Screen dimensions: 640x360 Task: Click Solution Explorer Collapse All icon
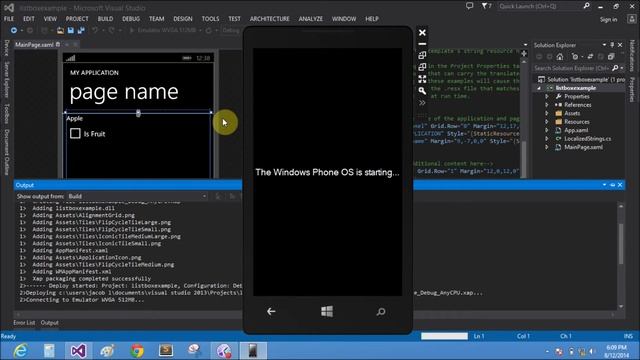coord(611,57)
